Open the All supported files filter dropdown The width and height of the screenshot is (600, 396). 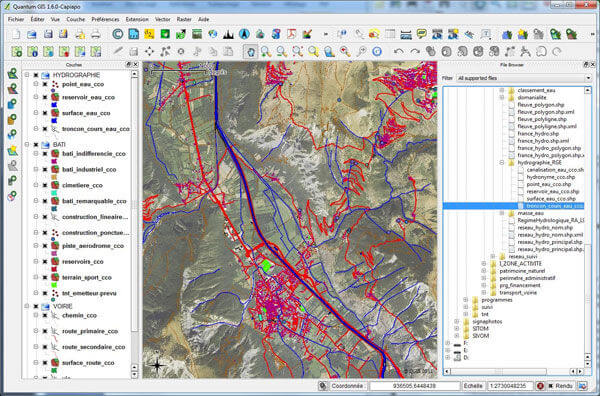pyautogui.click(x=524, y=78)
